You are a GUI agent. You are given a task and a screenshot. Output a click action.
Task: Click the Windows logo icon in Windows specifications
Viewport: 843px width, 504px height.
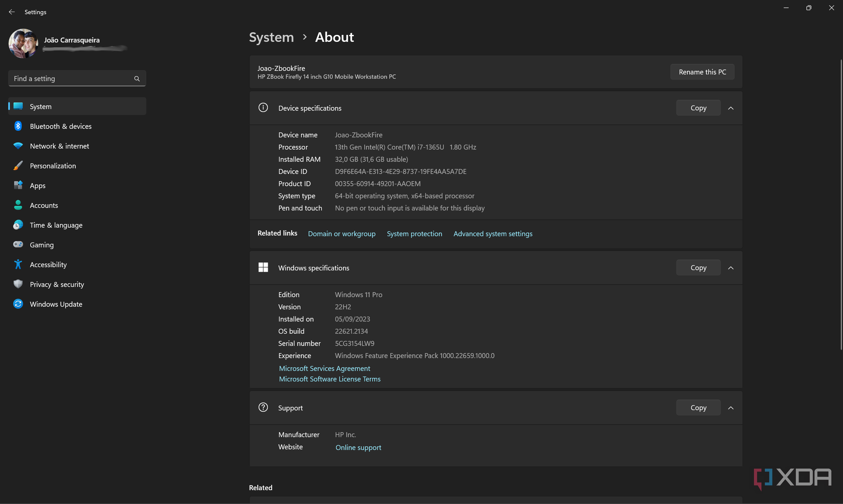pos(263,267)
